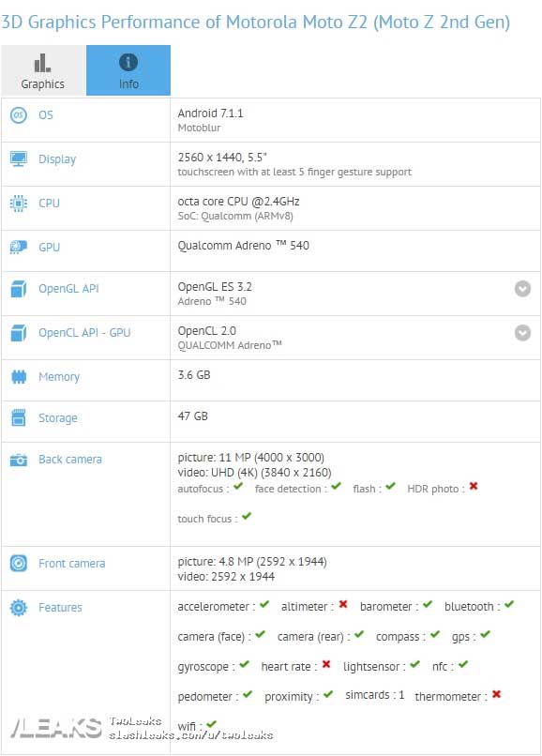Click the red cross next to heart rate
This screenshot has width=542, height=756.
[x=326, y=664]
